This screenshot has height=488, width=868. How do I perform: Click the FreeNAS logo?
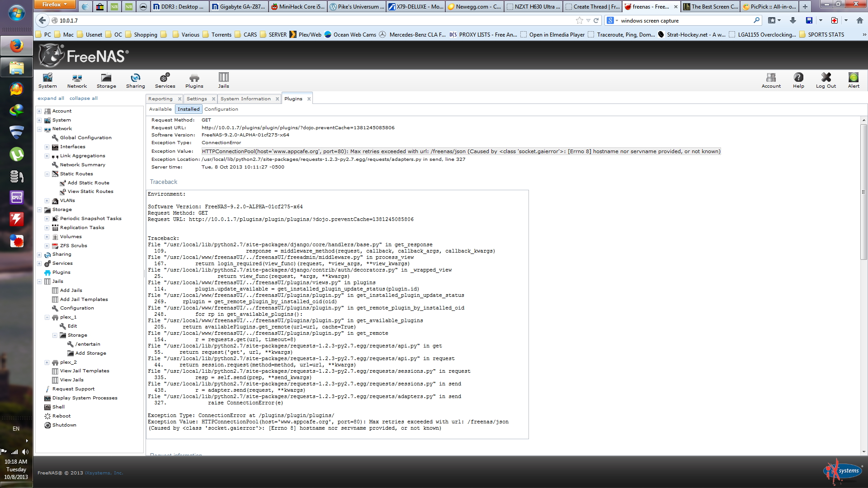pyautogui.click(x=84, y=56)
